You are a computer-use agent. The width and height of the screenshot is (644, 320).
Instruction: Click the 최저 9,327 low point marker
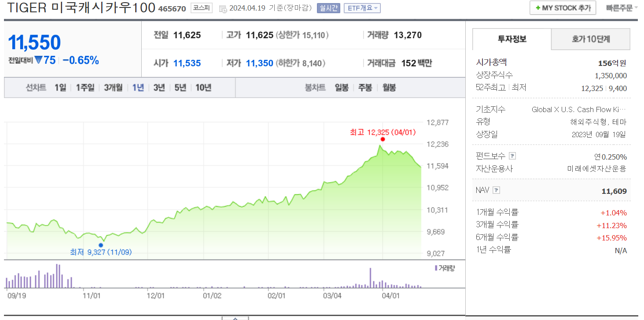(102, 244)
